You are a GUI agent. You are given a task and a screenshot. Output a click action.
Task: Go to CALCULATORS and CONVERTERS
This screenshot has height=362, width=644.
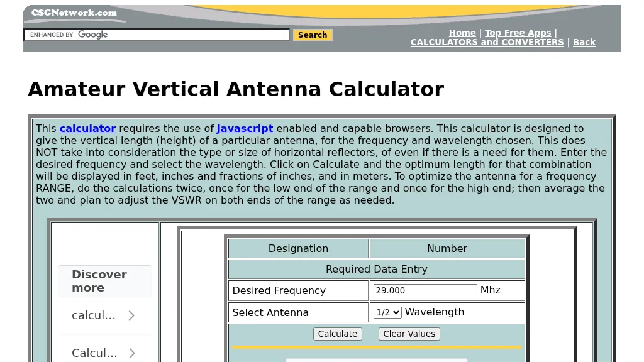pos(487,42)
